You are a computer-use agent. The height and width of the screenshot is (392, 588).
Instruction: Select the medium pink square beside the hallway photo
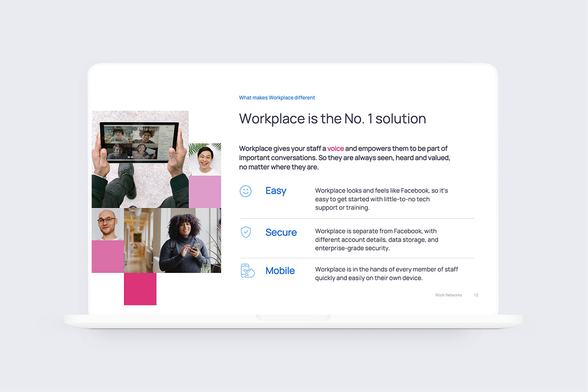[x=107, y=256]
